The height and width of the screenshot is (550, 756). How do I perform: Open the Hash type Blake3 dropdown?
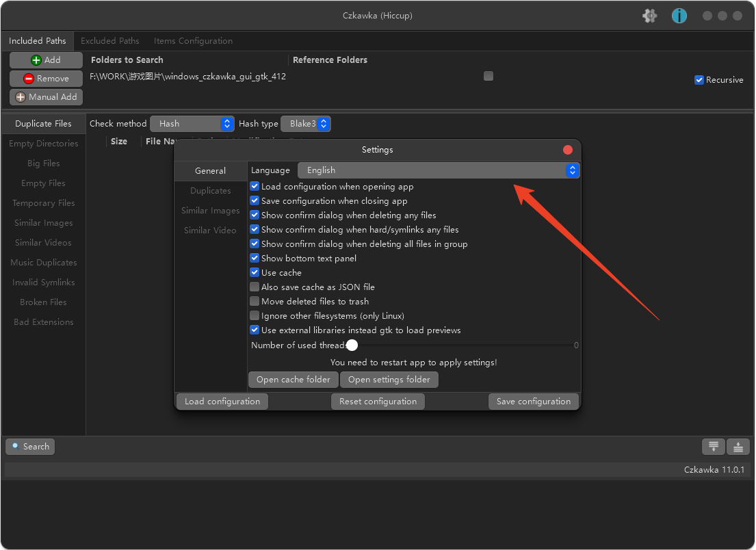pos(306,124)
